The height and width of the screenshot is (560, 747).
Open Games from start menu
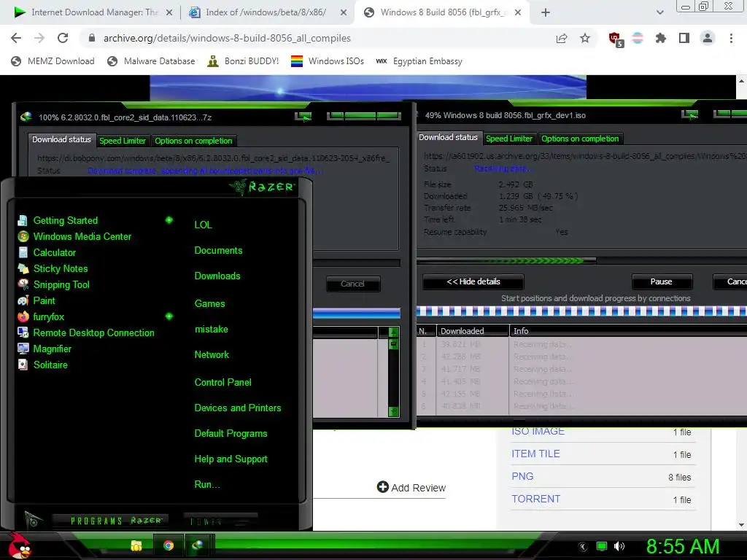[x=209, y=304]
